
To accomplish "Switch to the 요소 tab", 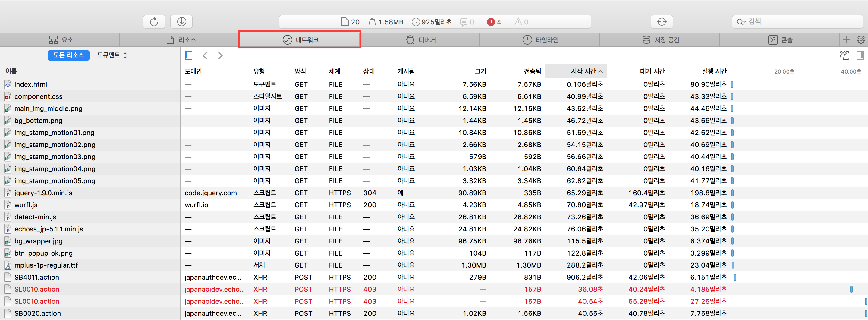I will [x=60, y=40].
